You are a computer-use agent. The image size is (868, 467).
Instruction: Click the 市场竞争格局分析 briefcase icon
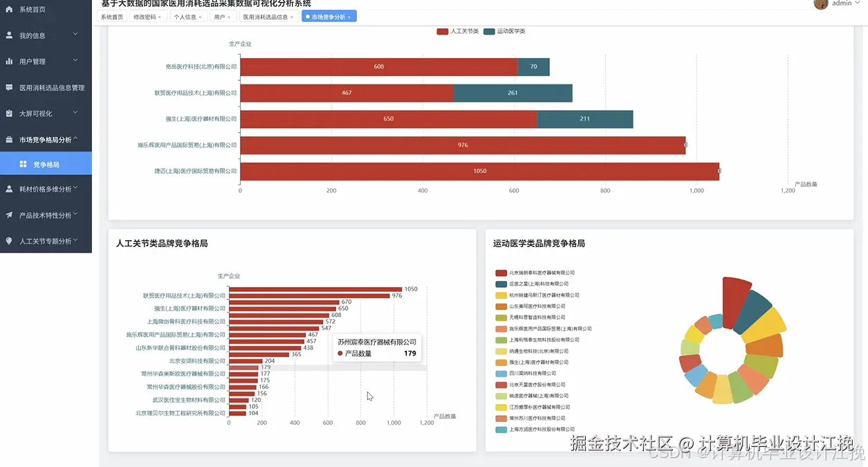click(8, 138)
